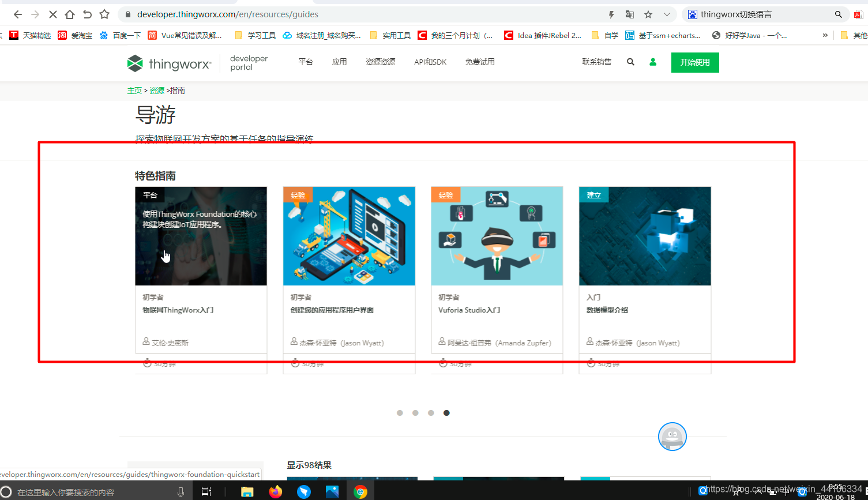The width and height of the screenshot is (868, 500).
Task: Go back using the browser back arrow
Action: [x=18, y=14]
